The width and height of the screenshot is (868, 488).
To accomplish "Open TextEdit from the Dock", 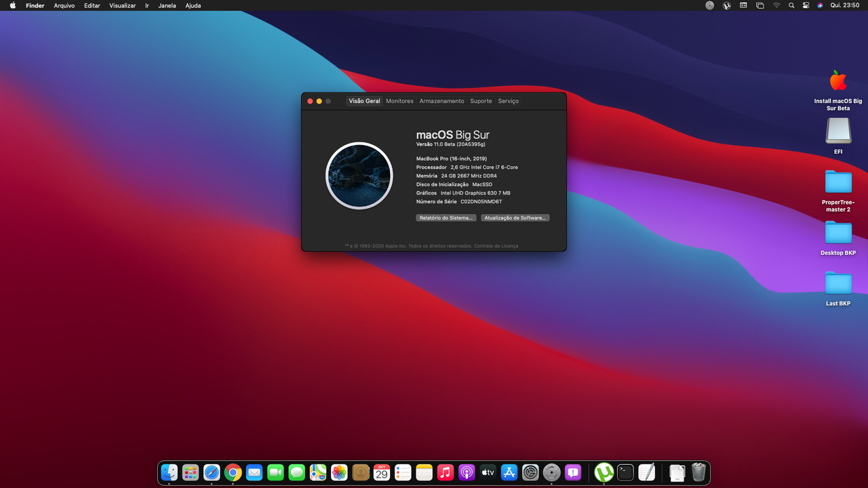I will tap(647, 472).
